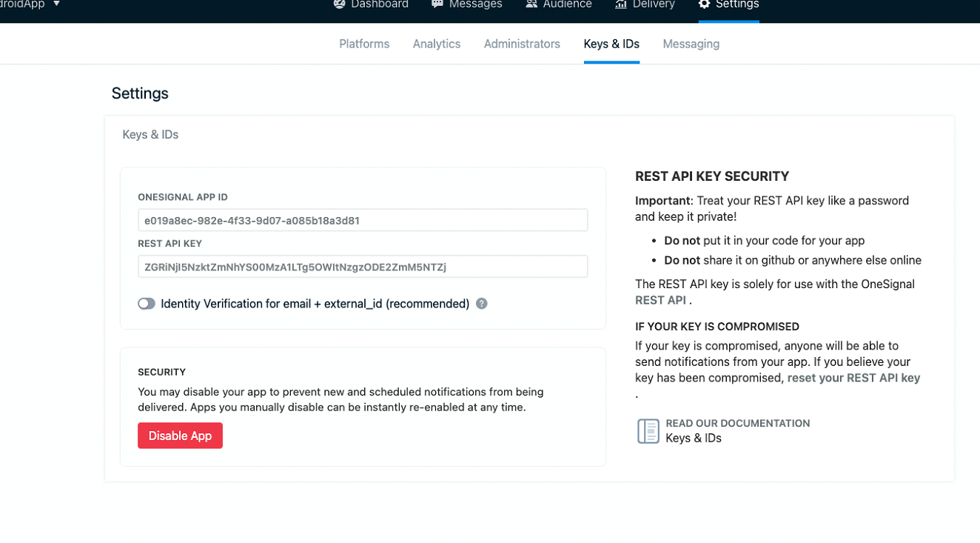Click the OneSignal App ID field

tap(363, 221)
